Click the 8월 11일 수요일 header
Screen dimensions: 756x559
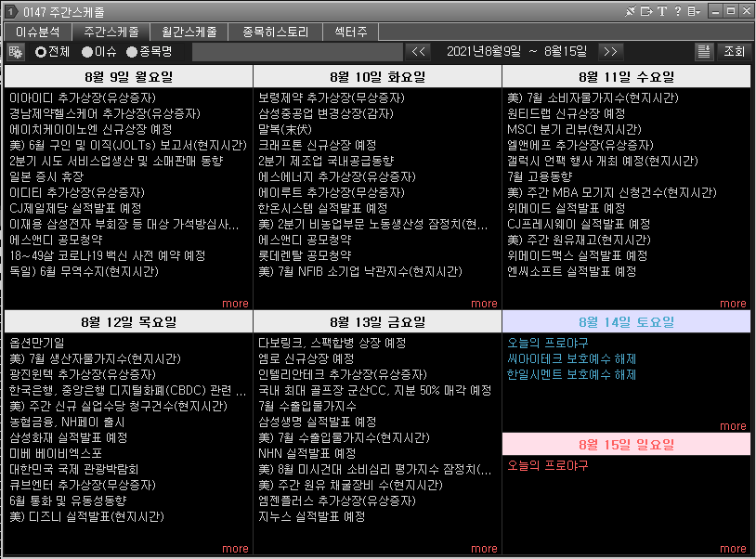tap(626, 77)
